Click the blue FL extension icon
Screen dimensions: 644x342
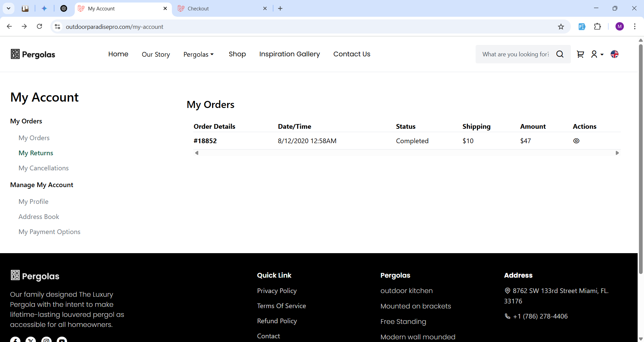tap(582, 26)
